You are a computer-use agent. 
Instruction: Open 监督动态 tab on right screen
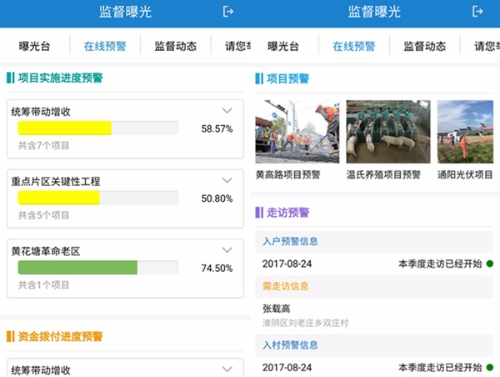[x=425, y=46]
